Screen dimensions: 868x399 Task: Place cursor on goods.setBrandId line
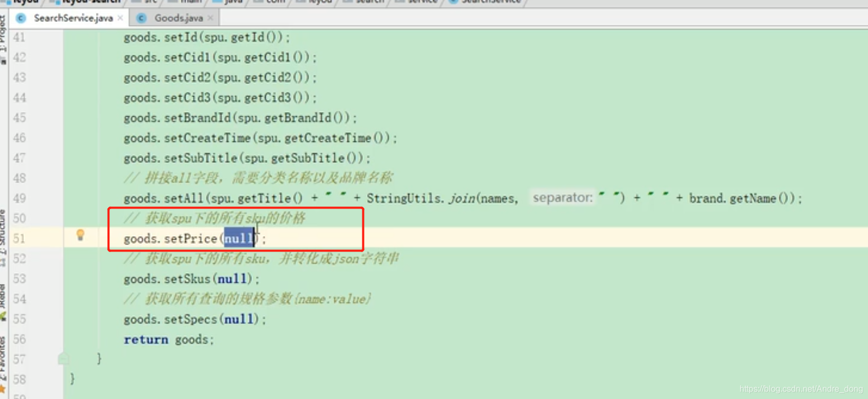[x=240, y=118]
